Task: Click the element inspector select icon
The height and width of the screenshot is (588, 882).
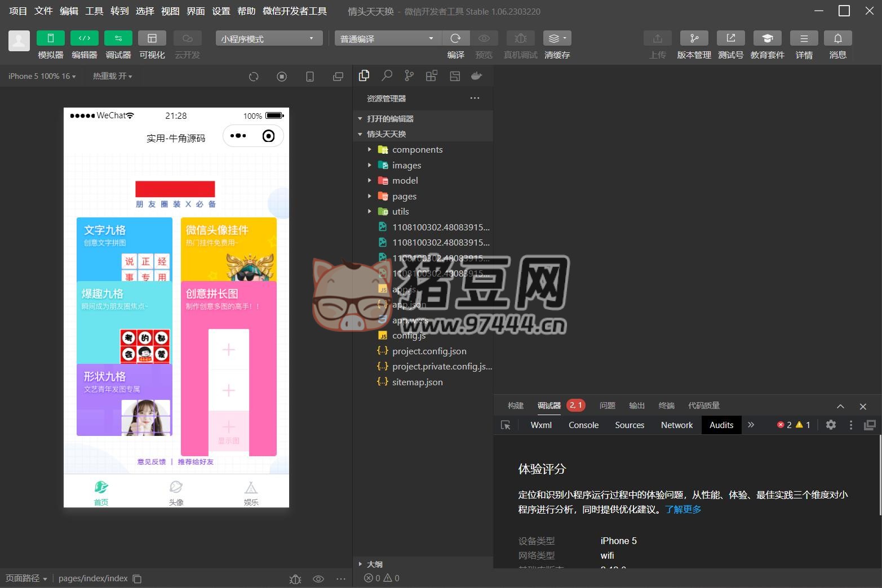Action: tap(506, 425)
